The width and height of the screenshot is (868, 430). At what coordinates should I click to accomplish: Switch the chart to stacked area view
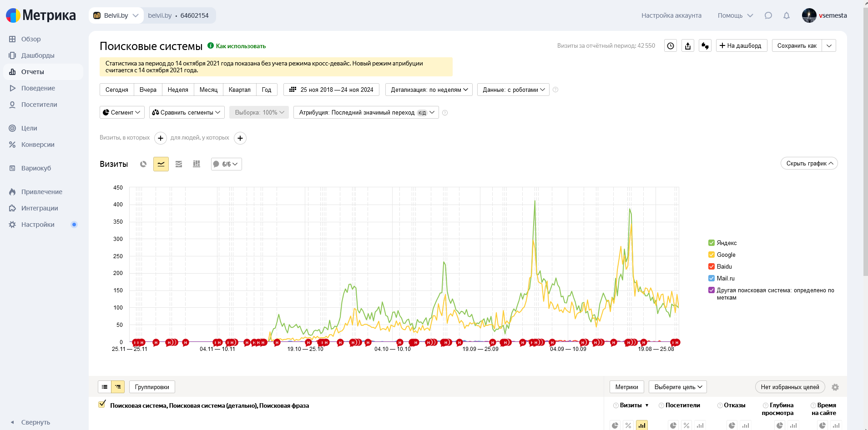[x=179, y=164]
